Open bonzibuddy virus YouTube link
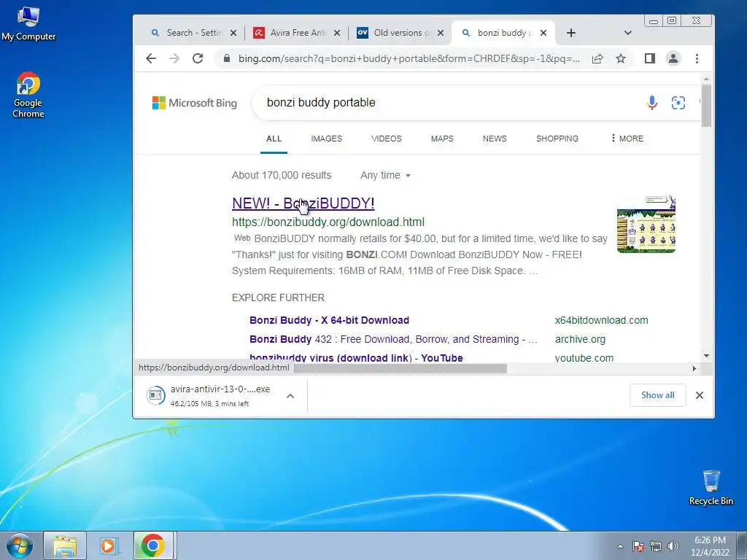 click(x=356, y=357)
